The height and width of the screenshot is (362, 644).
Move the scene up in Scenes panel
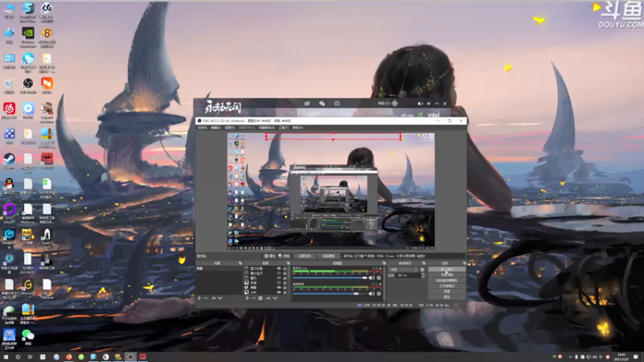pyautogui.click(x=213, y=298)
